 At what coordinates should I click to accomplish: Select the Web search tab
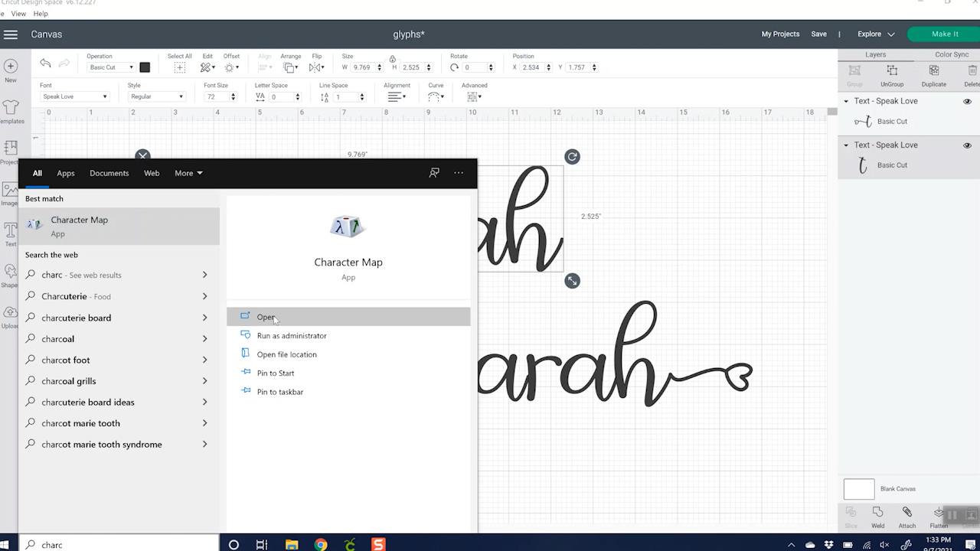(152, 173)
